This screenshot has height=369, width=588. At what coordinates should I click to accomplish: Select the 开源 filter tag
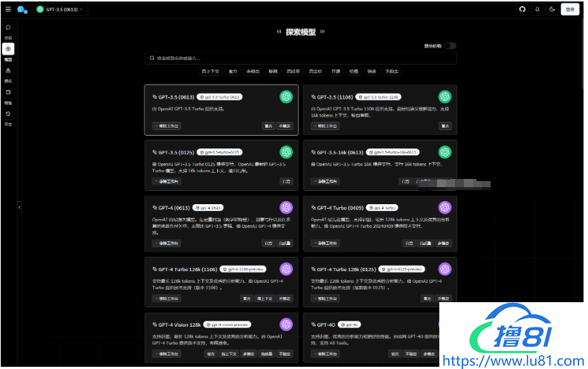coord(336,71)
